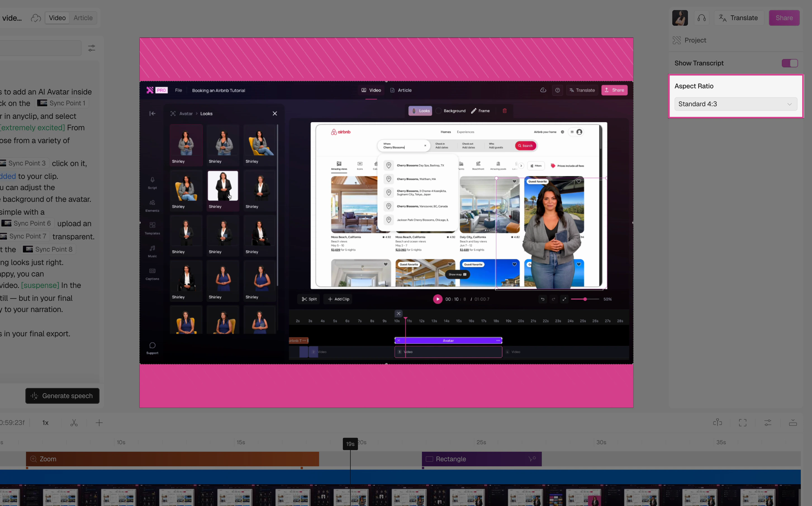Screen dimensions: 812x506
Task: Open transition options on Rectangle clip
Action: [x=532, y=459]
